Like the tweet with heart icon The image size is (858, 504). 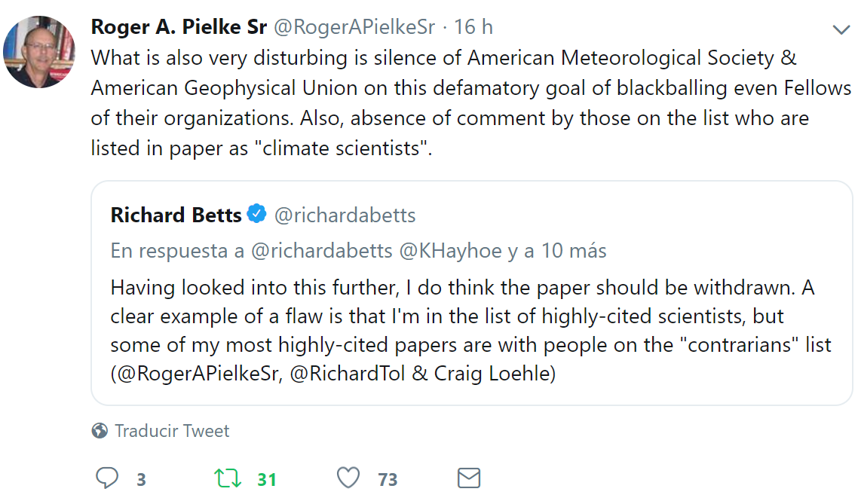(x=348, y=478)
